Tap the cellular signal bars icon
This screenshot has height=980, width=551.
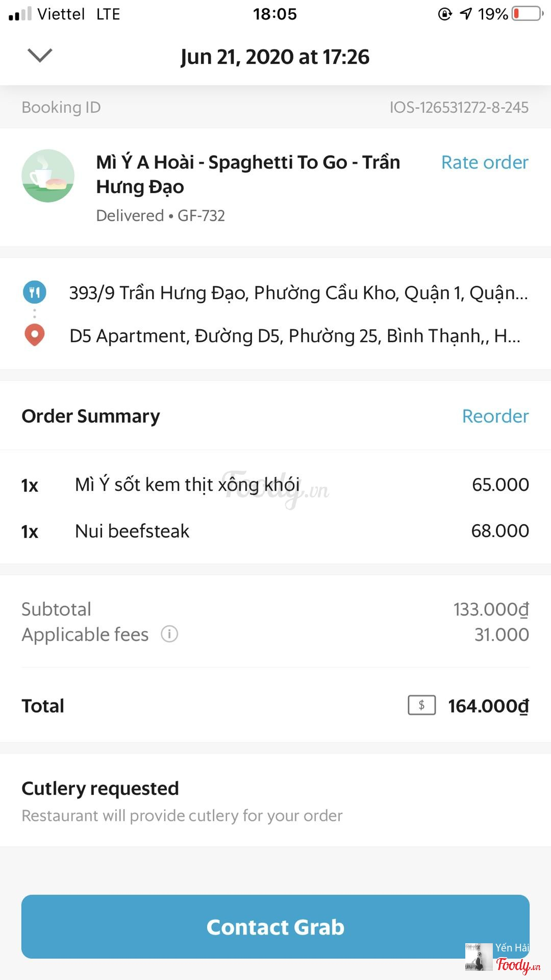click(20, 14)
